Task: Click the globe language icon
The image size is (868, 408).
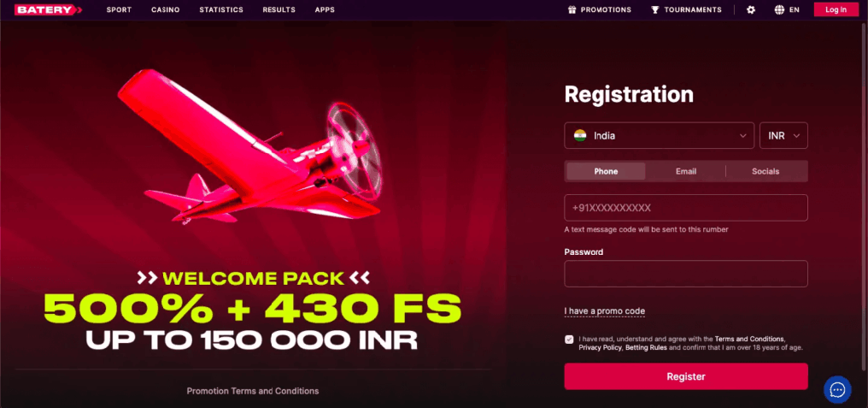Action: 779,9
